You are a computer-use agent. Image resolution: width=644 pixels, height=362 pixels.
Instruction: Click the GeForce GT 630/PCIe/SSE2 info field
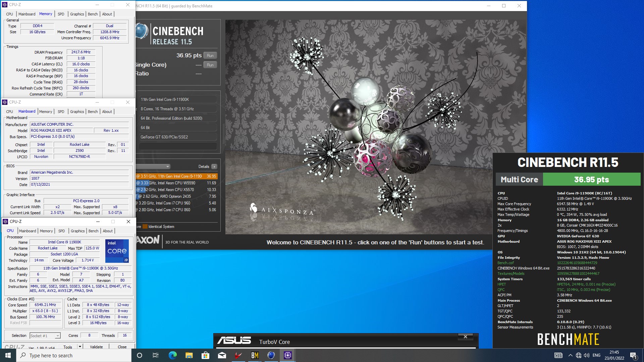(178, 137)
